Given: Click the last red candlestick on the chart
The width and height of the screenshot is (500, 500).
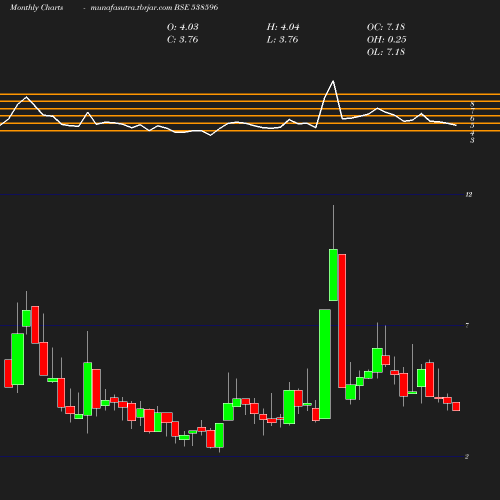Looking at the screenshot, I should (456, 406).
